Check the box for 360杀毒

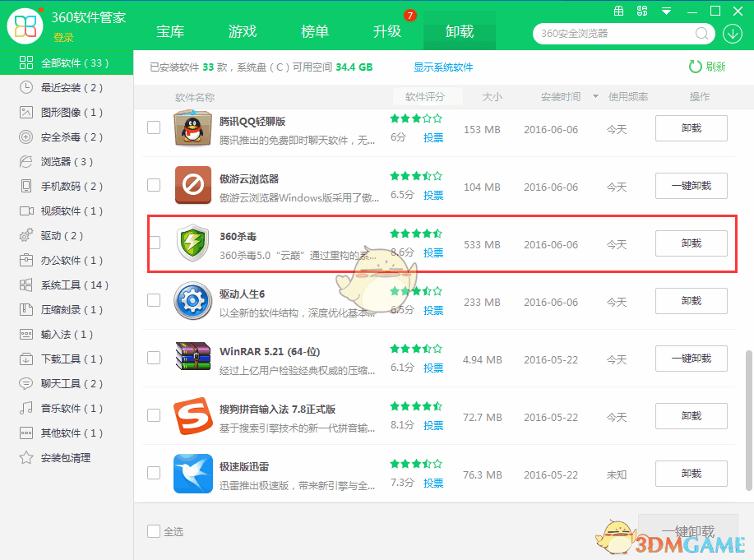155,243
